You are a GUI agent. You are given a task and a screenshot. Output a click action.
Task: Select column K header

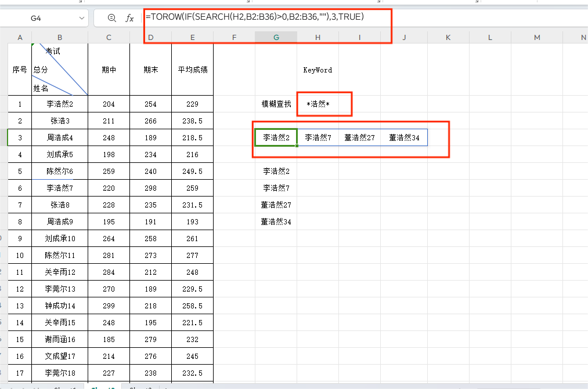448,38
